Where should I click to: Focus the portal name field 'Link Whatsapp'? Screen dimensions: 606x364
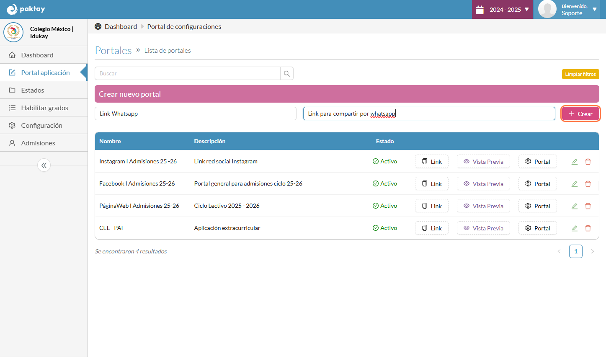click(196, 114)
